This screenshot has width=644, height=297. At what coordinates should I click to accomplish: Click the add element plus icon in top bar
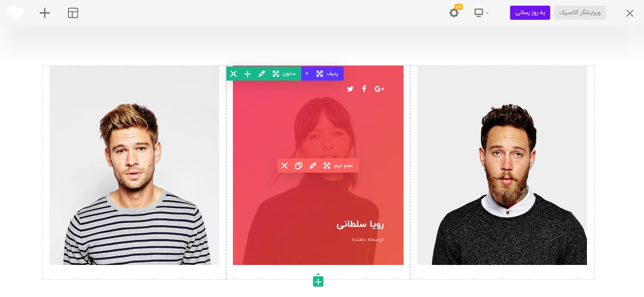(45, 13)
